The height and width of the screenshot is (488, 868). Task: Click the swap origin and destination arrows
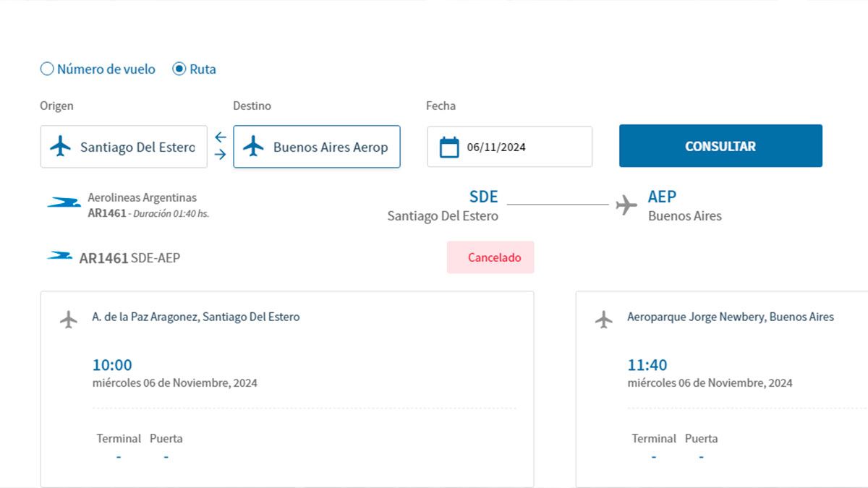pos(221,146)
